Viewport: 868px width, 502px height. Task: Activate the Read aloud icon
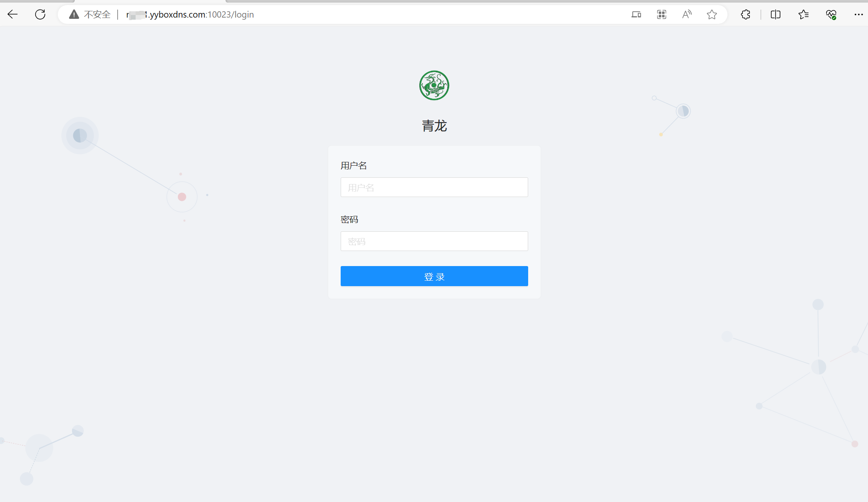(x=687, y=15)
